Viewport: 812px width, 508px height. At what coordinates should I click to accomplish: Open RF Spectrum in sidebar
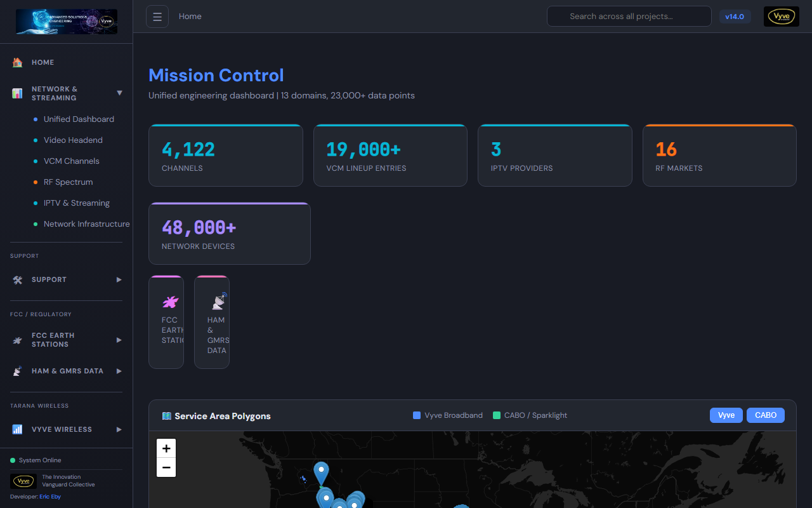click(x=68, y=182)
